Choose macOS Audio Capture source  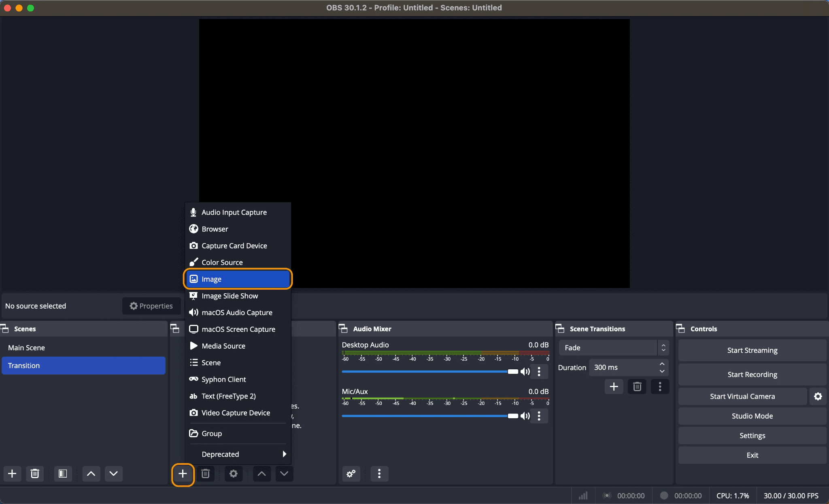pyautogui.click(x=238, y=312)
